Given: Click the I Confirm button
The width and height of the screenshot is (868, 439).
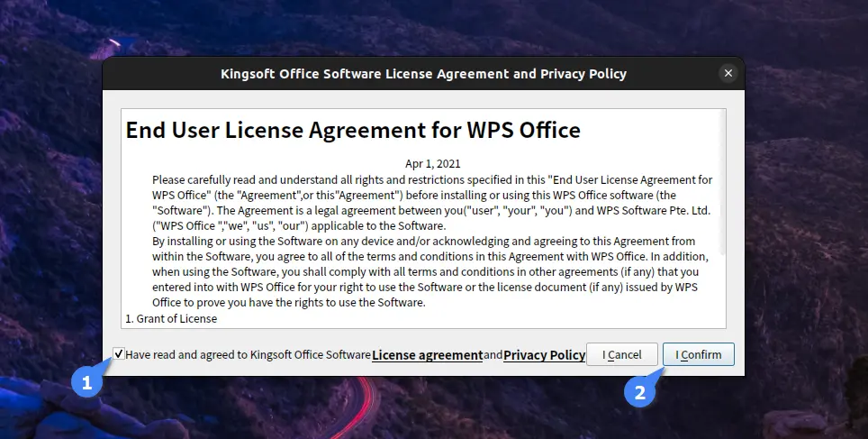Looking at the screenshot, I should pos(699,355).
